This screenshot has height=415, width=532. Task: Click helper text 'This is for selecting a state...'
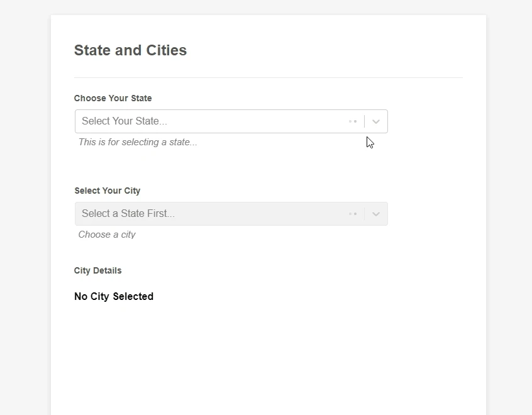[138, 142]
